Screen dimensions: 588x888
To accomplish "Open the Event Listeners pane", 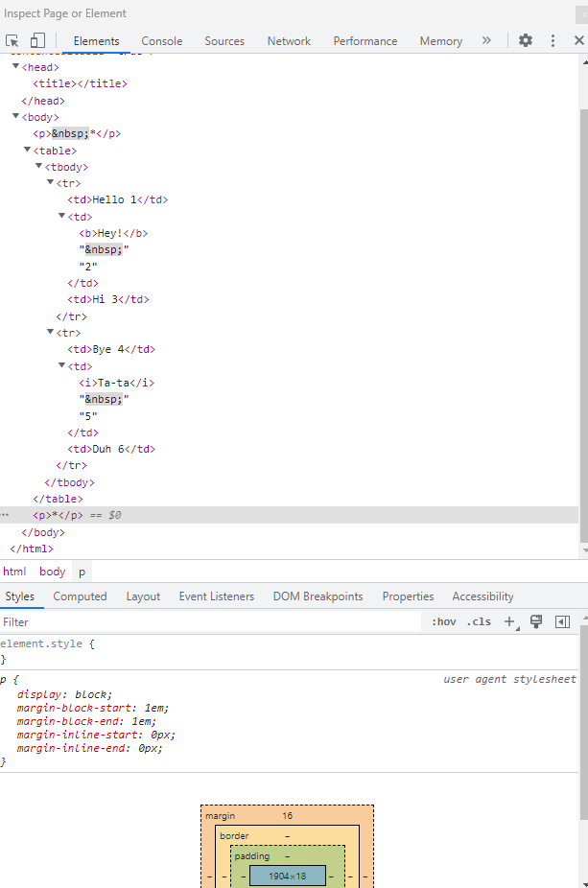I will point(217,596).
